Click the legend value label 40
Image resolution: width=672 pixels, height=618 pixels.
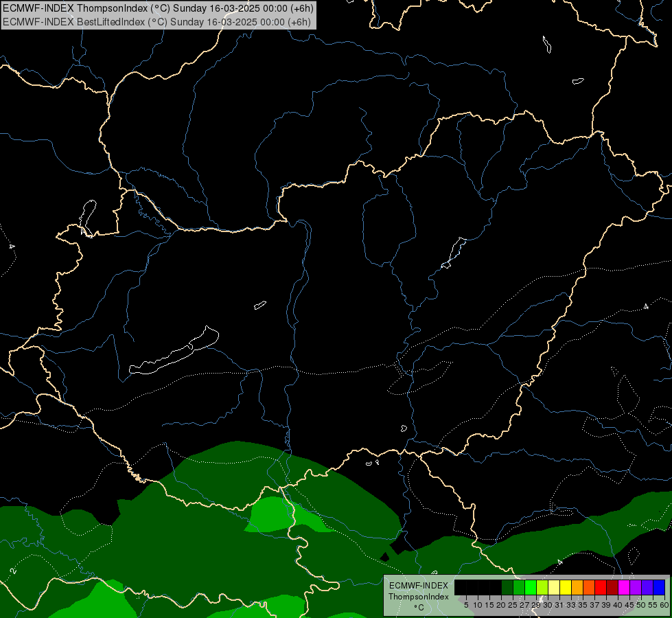pos(618,605)
